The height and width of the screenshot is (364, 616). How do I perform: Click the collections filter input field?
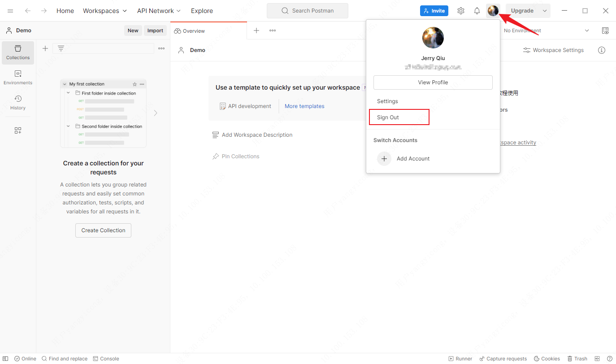(x=103, y=48)
